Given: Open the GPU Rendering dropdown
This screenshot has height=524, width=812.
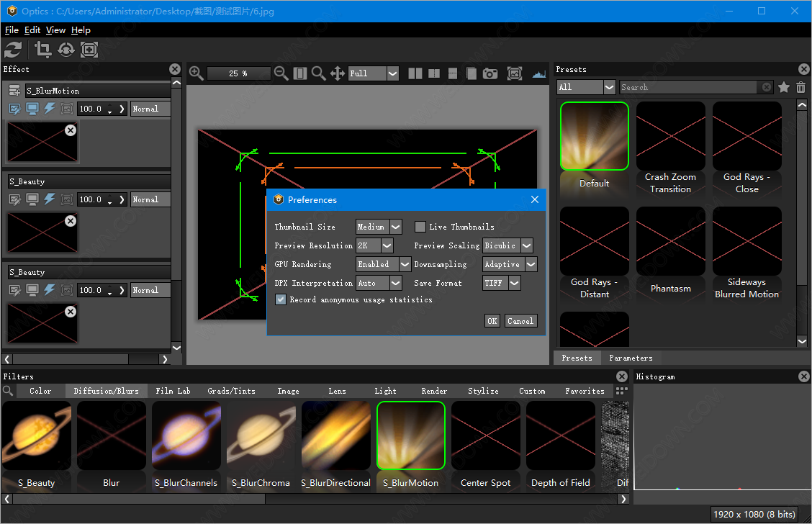Looking at the screenshot, I should (383, 264).
